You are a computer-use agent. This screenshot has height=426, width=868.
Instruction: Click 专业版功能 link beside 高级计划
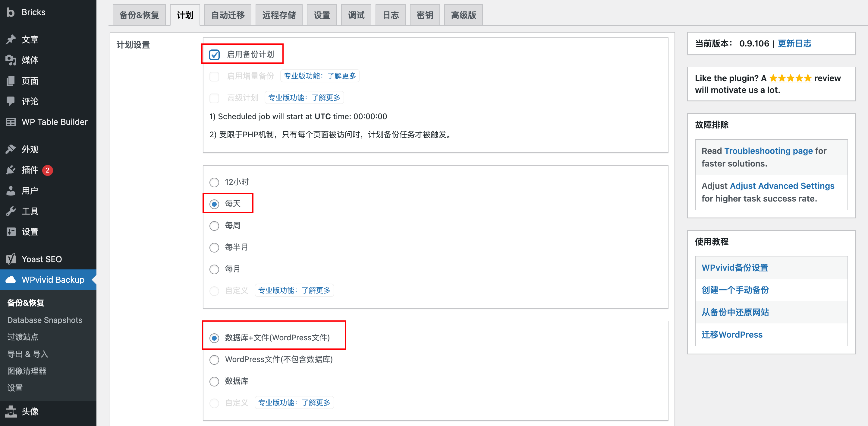(304, 97)
